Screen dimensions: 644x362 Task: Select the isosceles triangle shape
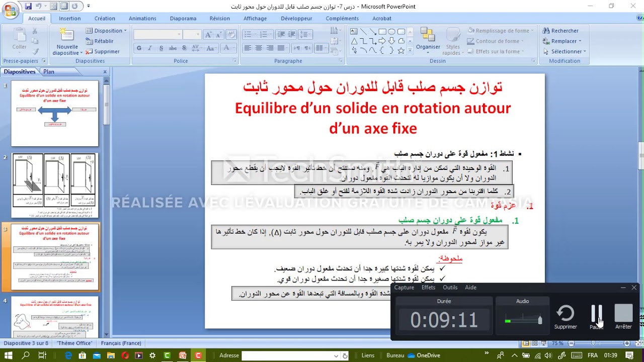(x=354, y=41)
